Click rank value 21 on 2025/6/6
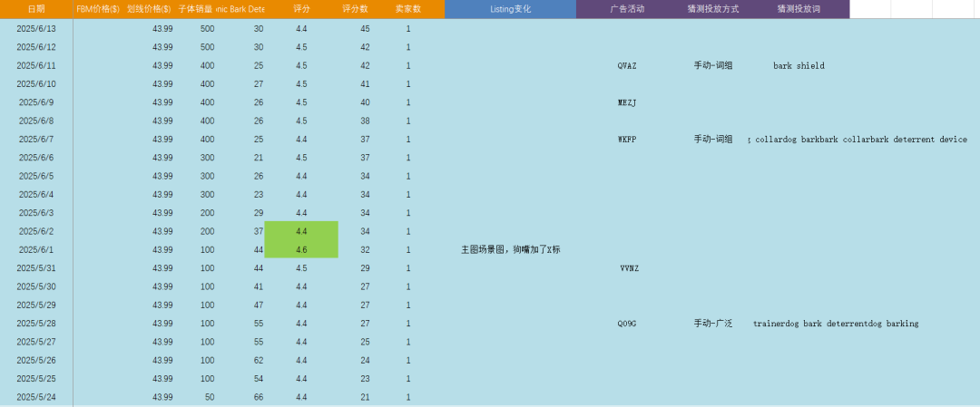The height and width of the screenshot is (407, 980). click(x=259, y=158)
